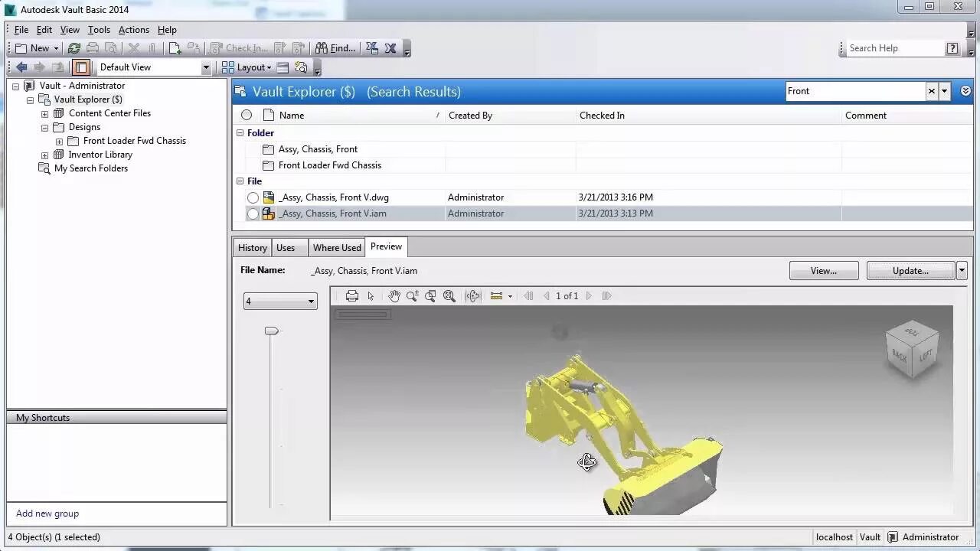This screenshot has width=980, height=551.
Task: Click the Add new group link
Action: (x=47, y=514)
